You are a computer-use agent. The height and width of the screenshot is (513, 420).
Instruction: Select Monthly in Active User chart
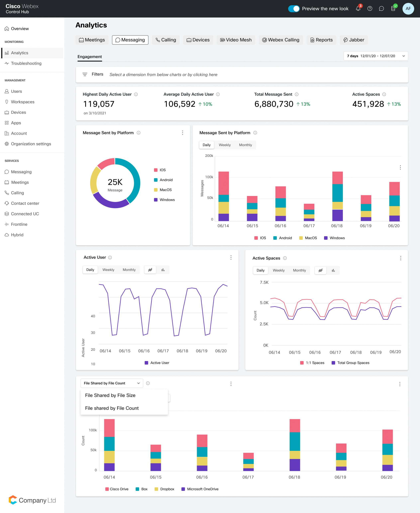tap(129, 270)
